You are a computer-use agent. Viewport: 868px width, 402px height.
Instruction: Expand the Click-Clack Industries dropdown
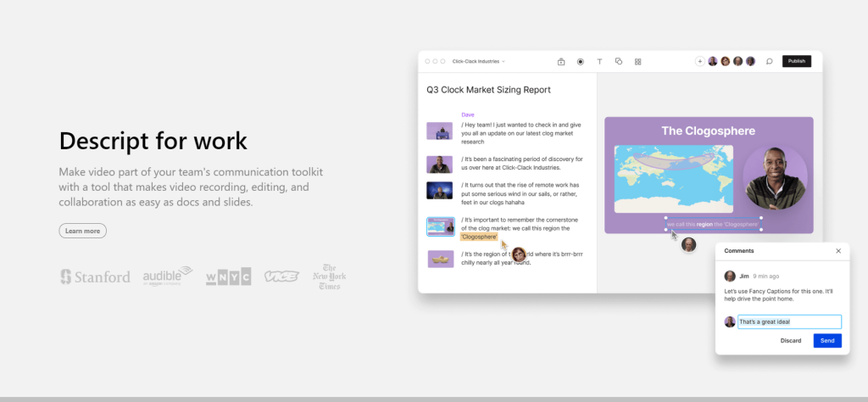(x=479, y=61)
